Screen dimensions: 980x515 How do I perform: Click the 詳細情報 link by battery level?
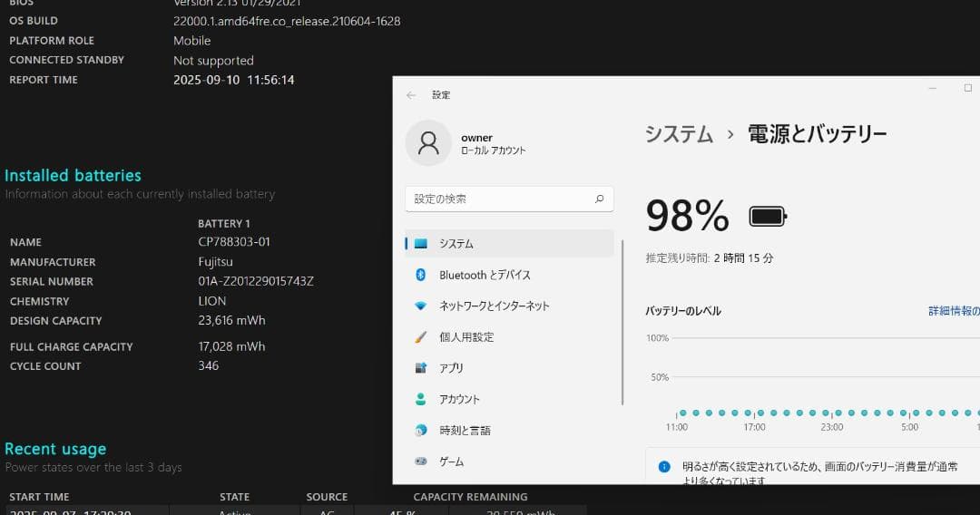click(x=954, y=311)
